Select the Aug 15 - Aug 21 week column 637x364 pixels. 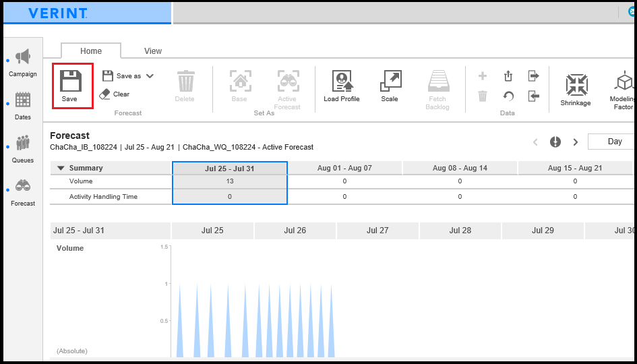[x=575, y=169]
